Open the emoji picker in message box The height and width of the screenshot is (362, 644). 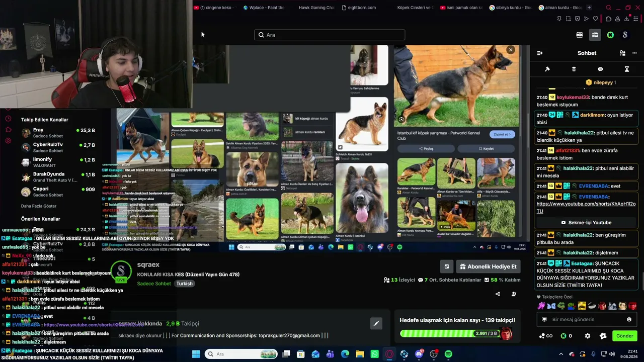point(629,319)
